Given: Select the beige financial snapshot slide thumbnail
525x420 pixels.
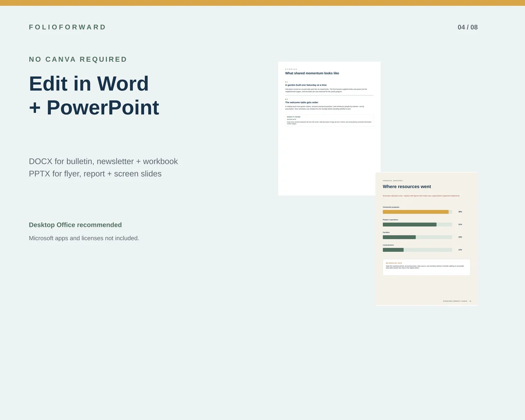Looking at the screenshot, I should coord(427,239).
